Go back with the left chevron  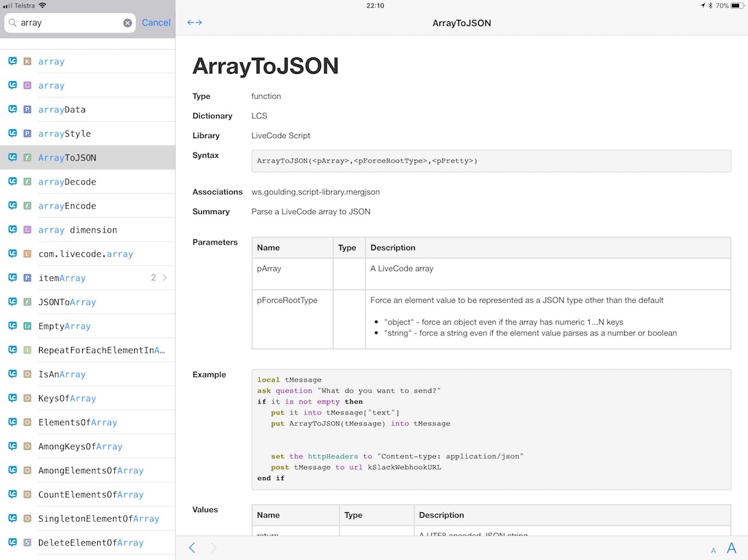click(x=192, y=548)
